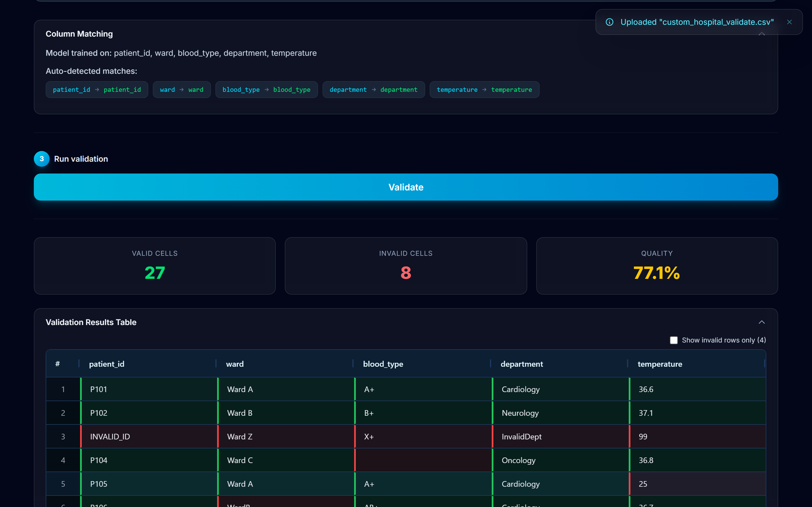This screenshot has width=812, height=507.
Task: Click the info icon in upload toast
Action: point(609,22)
